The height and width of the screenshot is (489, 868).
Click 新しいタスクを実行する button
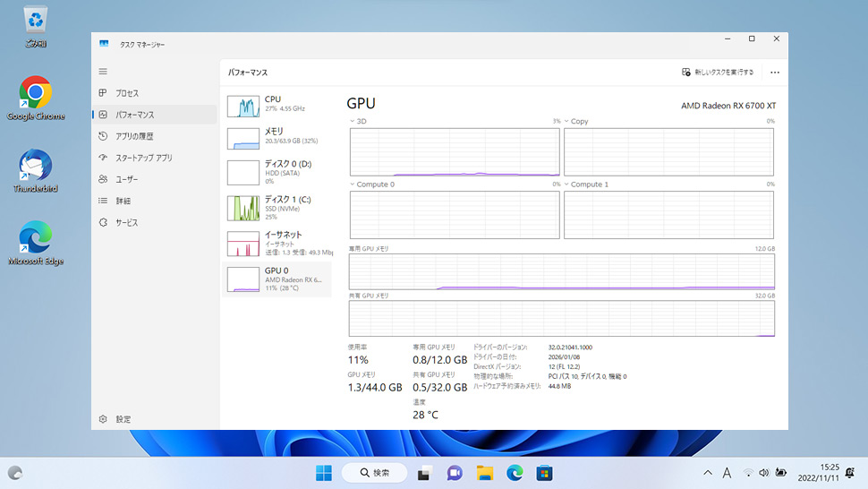tap(718, 72)
